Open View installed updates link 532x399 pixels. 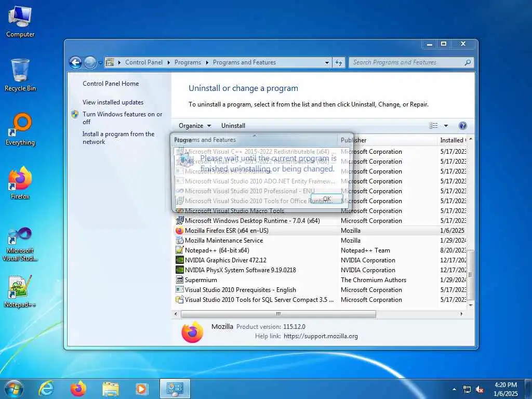(x=113, y=102)
